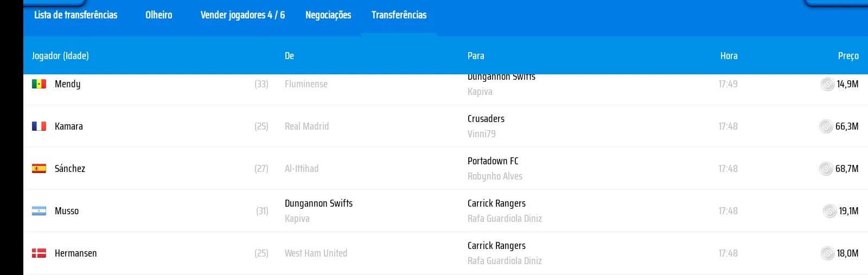Image resolution: width=868 pixels, height=275 pixels.
Task: Open player Kamara's profile
Action: (69, 126)
